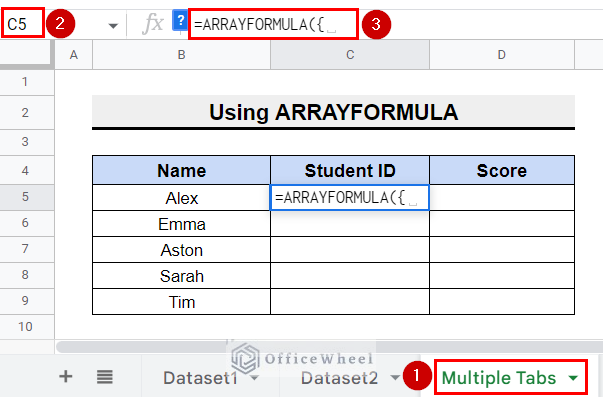Click the Score cell for Emma
The height and width of the screenshot is (397, 603).
pyautogui.click(x=502, y=224)
